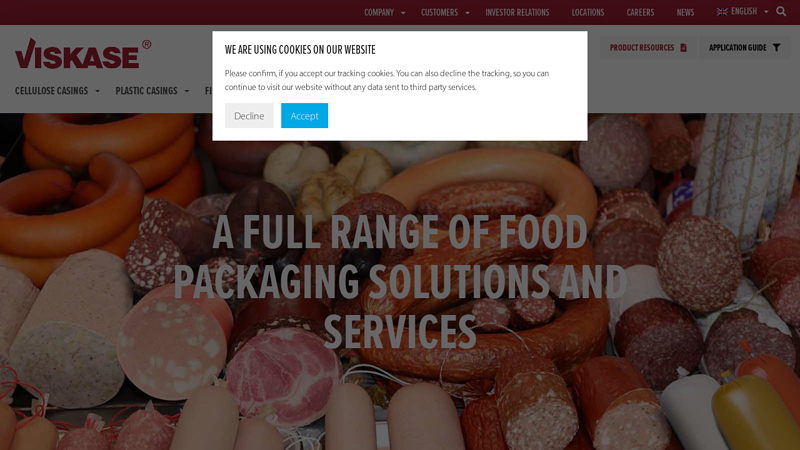Open the Careers page
This screenshot has width=800, height=450.
[x=640, y=12]
